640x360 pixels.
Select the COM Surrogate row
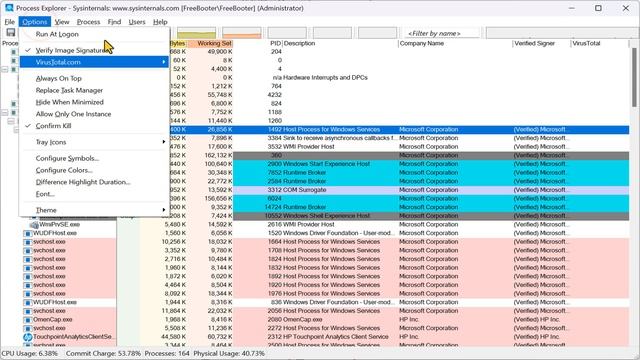pyautogui.click(x=399, y=190)
